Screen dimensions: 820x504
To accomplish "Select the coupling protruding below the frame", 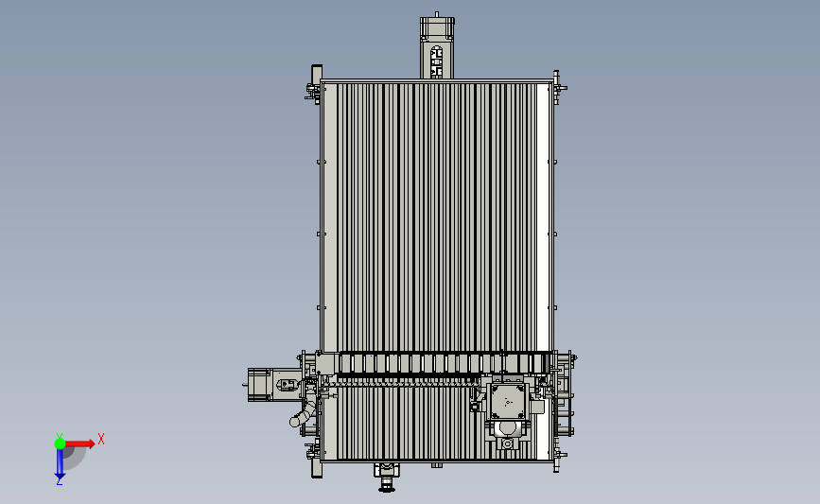I will (x=387, y=478).
